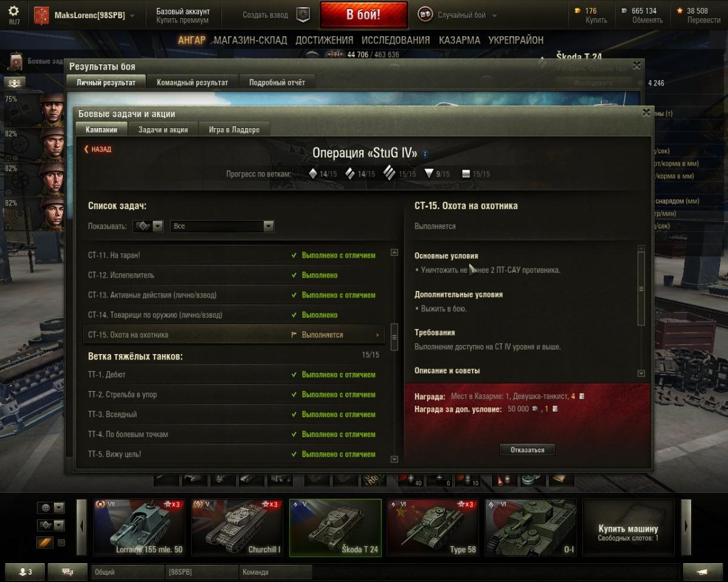The width and height of the screenshot is (728, 582).
Task: Switch to the Задачи и акции tab
Action: [163, 130]
